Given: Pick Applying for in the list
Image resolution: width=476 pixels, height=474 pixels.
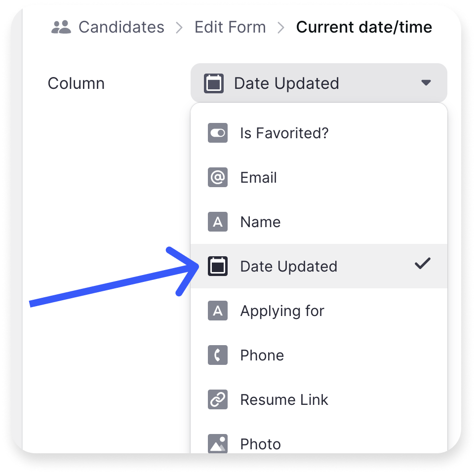Looking at the screenshot, I should pyautogui.click(x=282, y=311).
